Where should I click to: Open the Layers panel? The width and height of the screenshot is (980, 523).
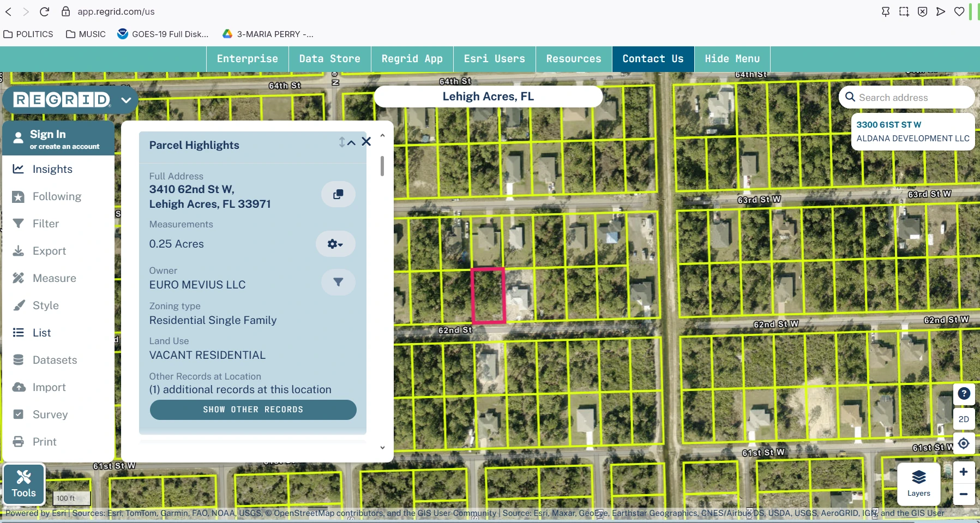point(918,483)
